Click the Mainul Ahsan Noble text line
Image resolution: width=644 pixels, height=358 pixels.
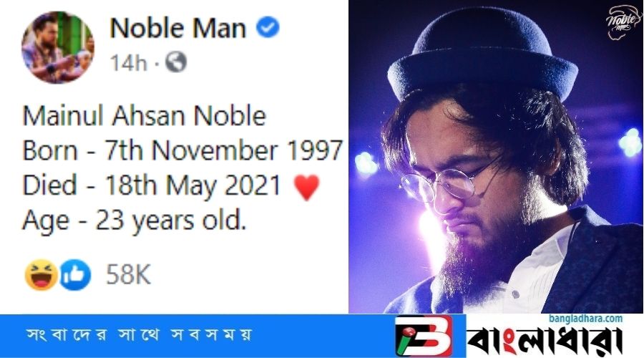coord(145,116)
